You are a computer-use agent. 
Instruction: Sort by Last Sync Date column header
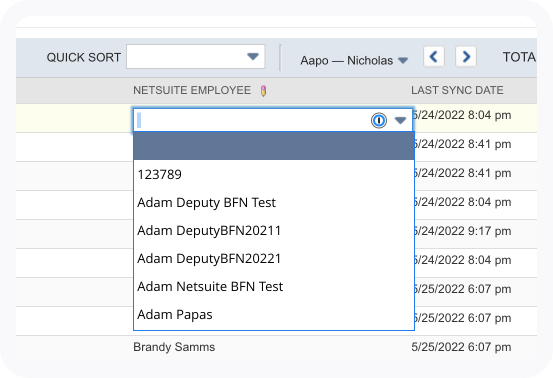457,91
